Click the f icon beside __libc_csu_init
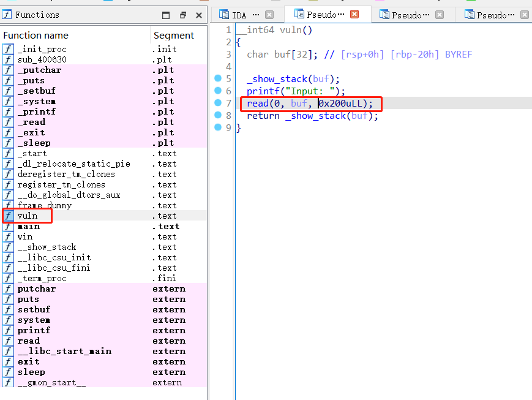Image resolution: width=532 pixels, height=400 pixels. [7, 257]
